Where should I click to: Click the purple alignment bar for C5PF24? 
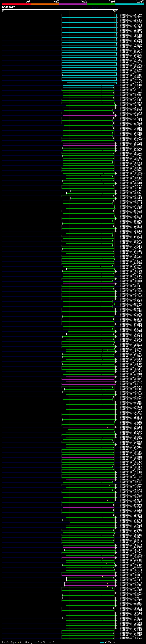pyautogui.click(x=89, y=143)
